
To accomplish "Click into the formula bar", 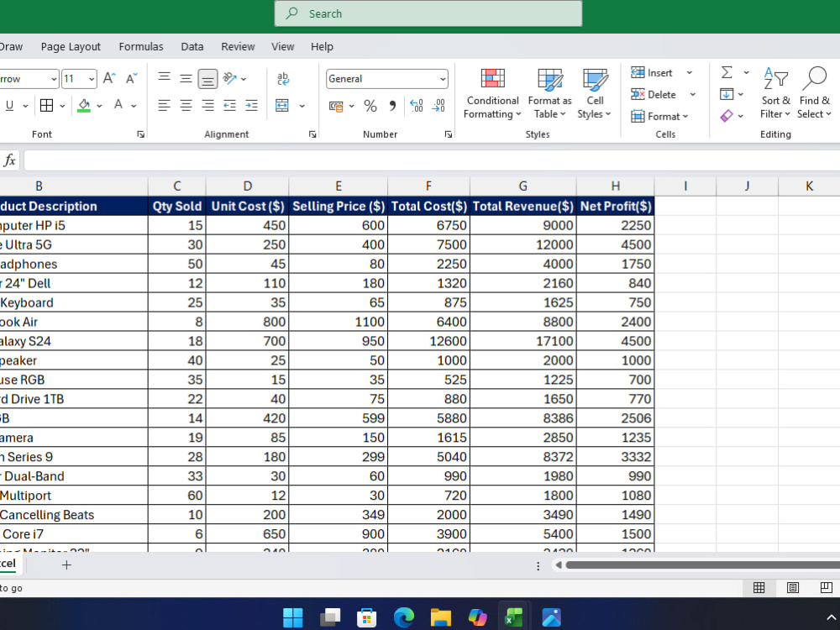I will coord(432,160).
